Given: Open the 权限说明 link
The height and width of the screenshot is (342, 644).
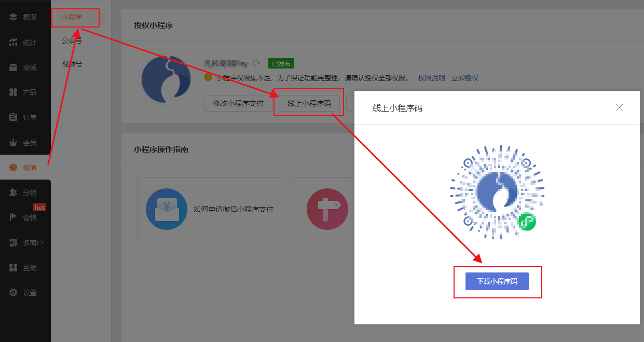Looking at the screenshot, I should 432,78.
